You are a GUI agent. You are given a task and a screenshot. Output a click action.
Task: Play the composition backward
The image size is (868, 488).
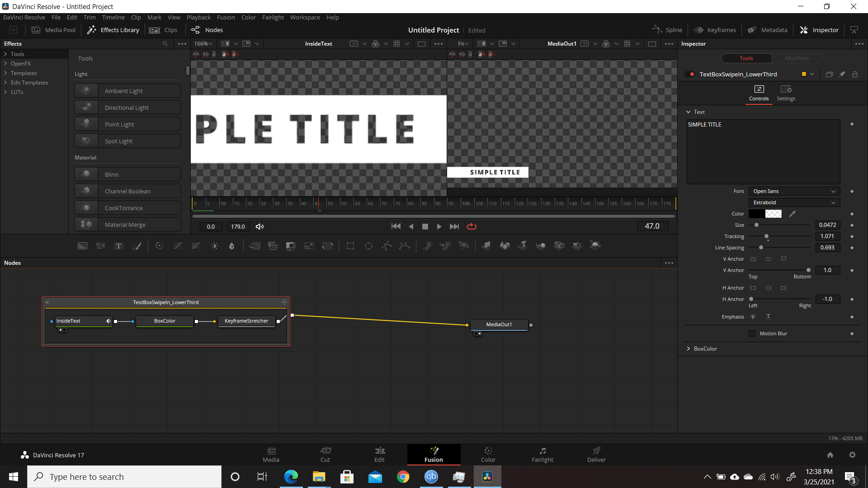pos(411,226)
